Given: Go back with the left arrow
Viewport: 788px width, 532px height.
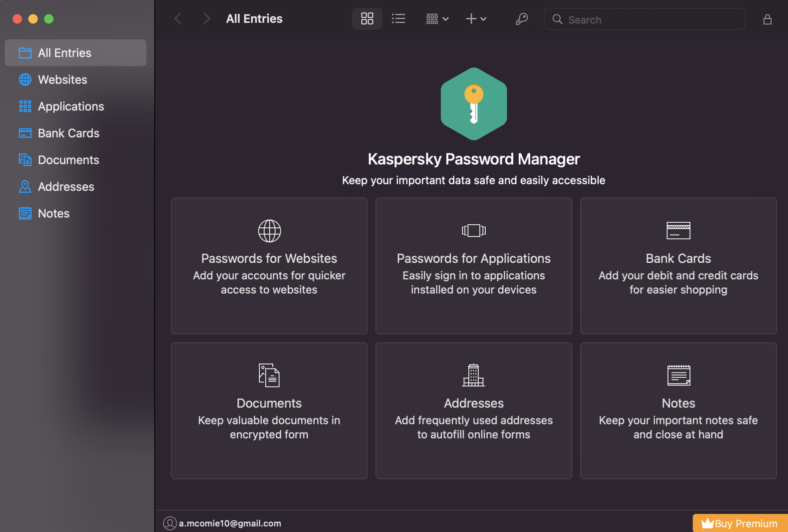Looking at the screenshot, I should pos(178,19).
